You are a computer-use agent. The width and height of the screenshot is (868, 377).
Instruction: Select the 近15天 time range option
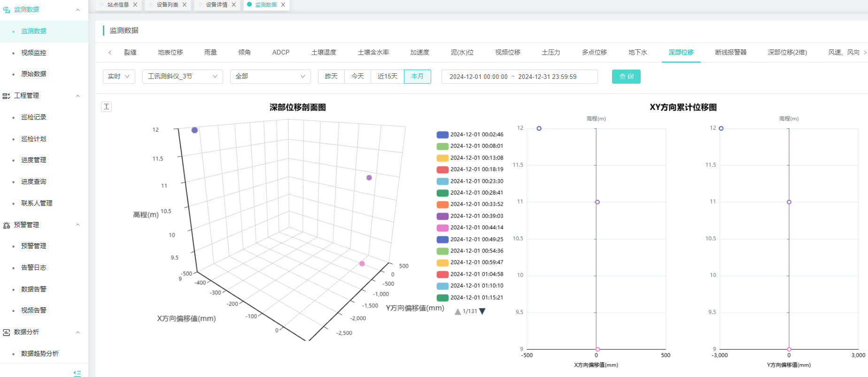387,76
